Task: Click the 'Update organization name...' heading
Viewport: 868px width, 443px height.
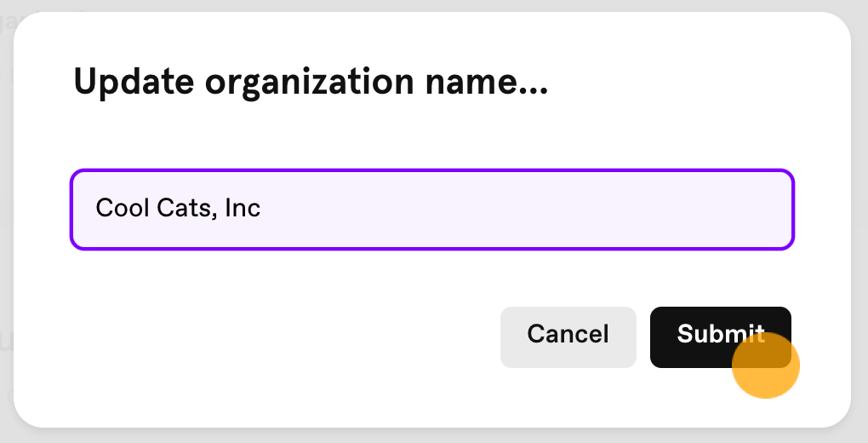Action: [x=311, y=83]
